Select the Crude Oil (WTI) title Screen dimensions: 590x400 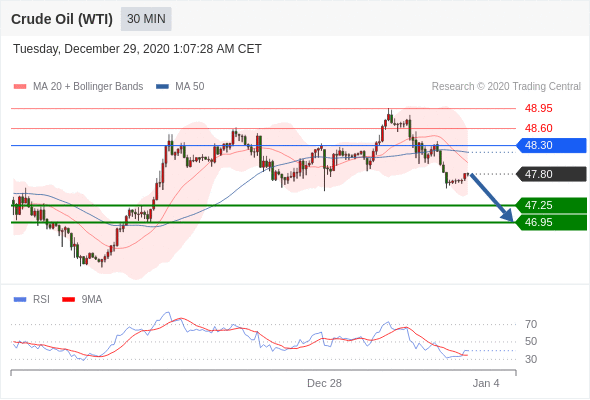pos(62,19)
